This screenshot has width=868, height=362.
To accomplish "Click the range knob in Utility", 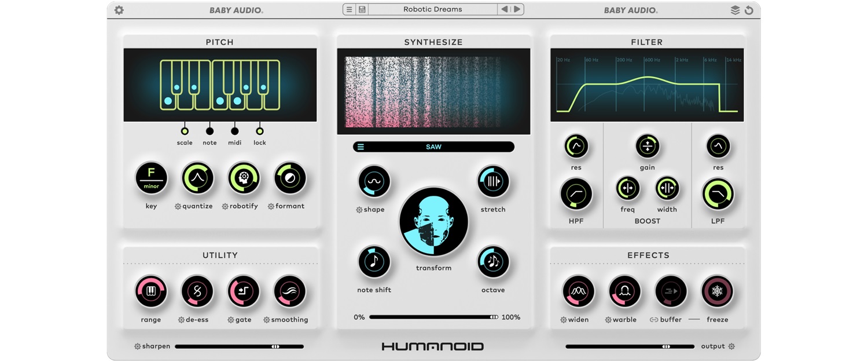I will (x=151, y=291).
